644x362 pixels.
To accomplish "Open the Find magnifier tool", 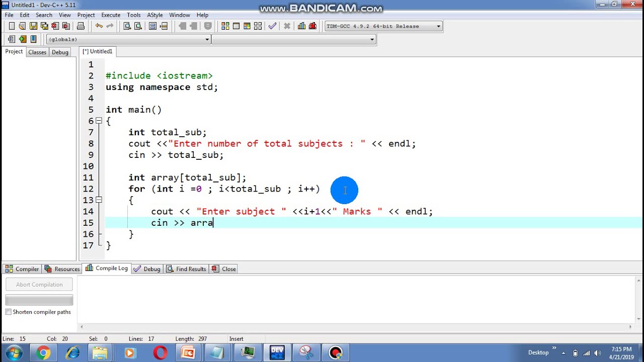I will tap(127, 26).
